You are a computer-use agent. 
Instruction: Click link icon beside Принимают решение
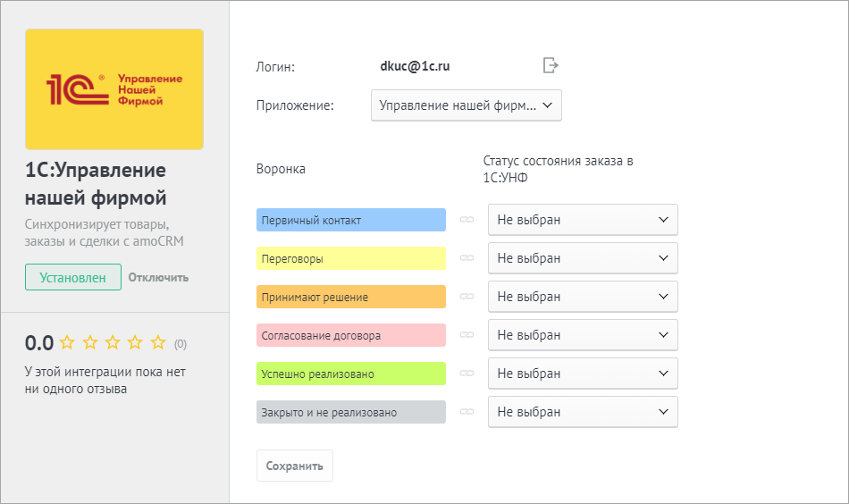(467, 297)
